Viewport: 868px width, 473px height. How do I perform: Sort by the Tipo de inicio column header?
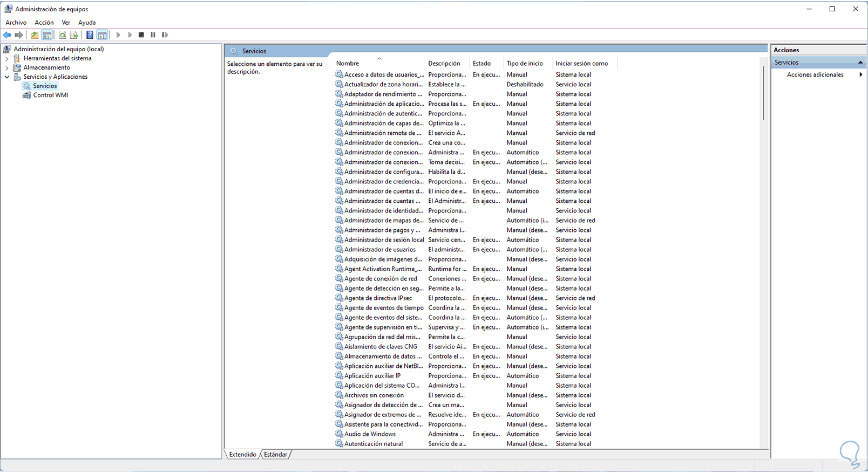click(528, 64)
